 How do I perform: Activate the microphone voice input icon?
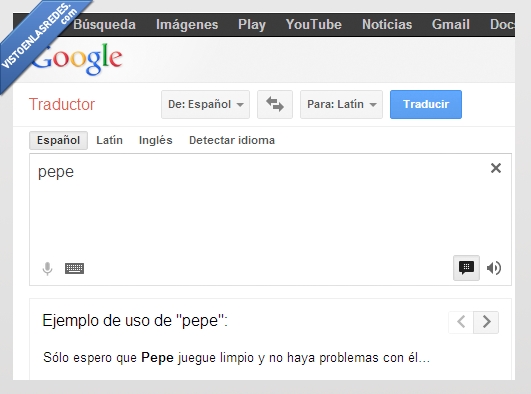coord(47,269)
